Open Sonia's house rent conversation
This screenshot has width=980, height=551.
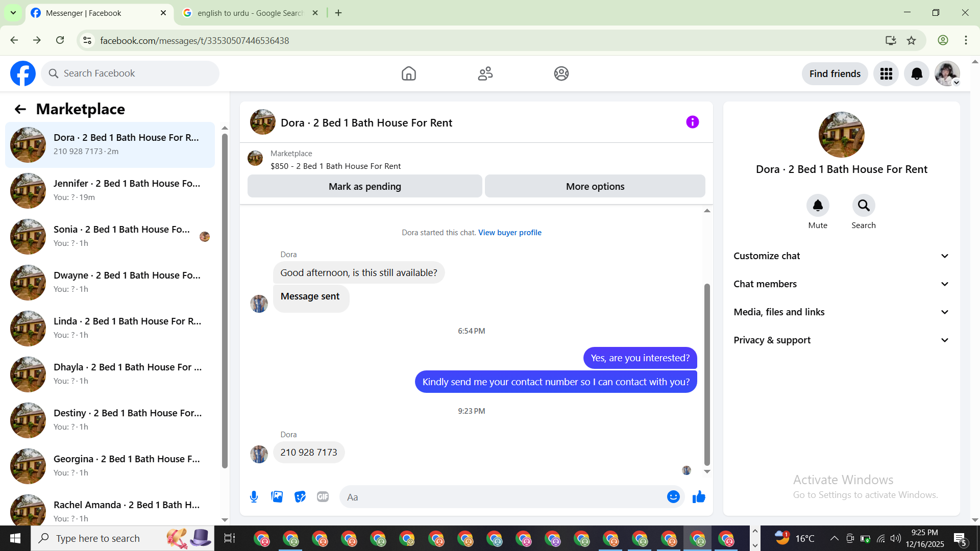[110, 236]
